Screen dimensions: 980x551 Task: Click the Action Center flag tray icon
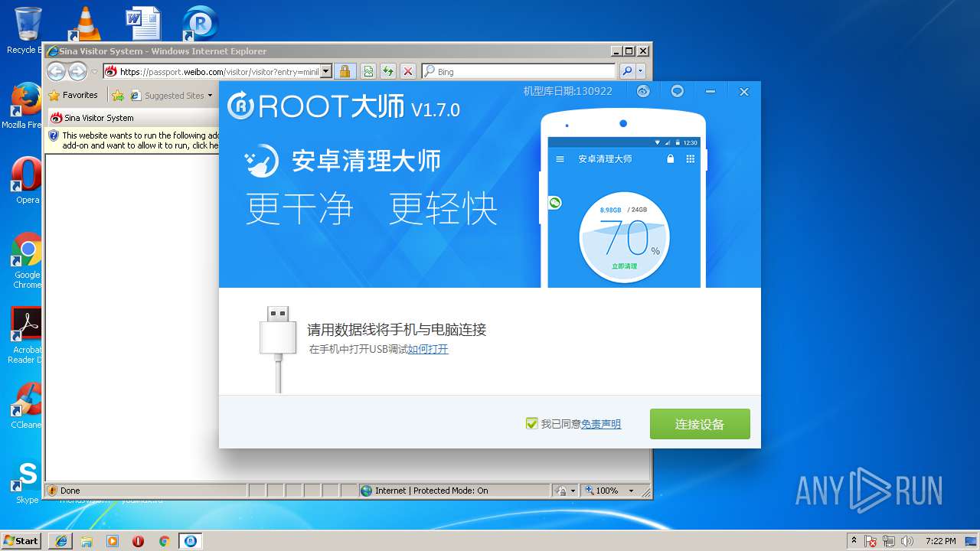[x=871, y=541]
